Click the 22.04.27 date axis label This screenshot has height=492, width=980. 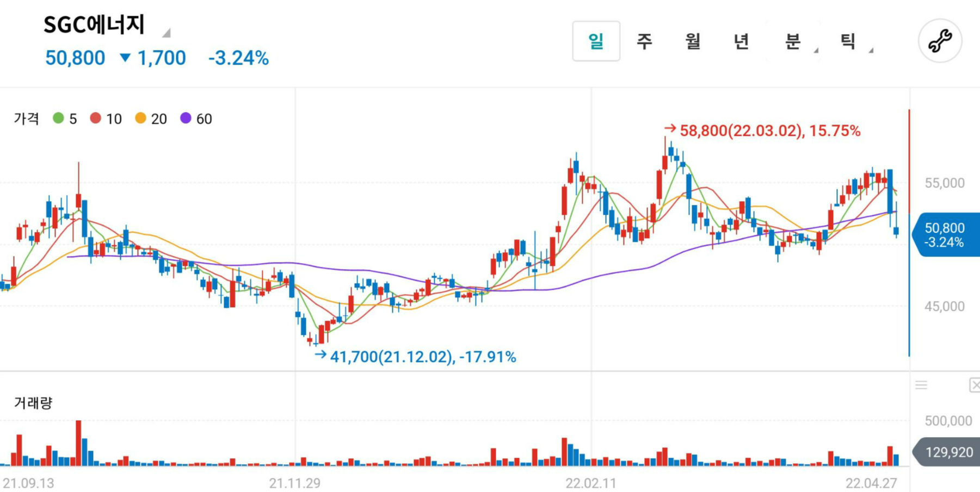tap(871, 483)
